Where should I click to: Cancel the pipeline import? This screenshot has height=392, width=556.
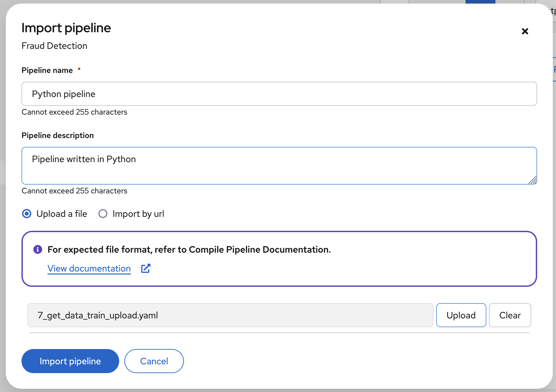[x=154, y=361]
